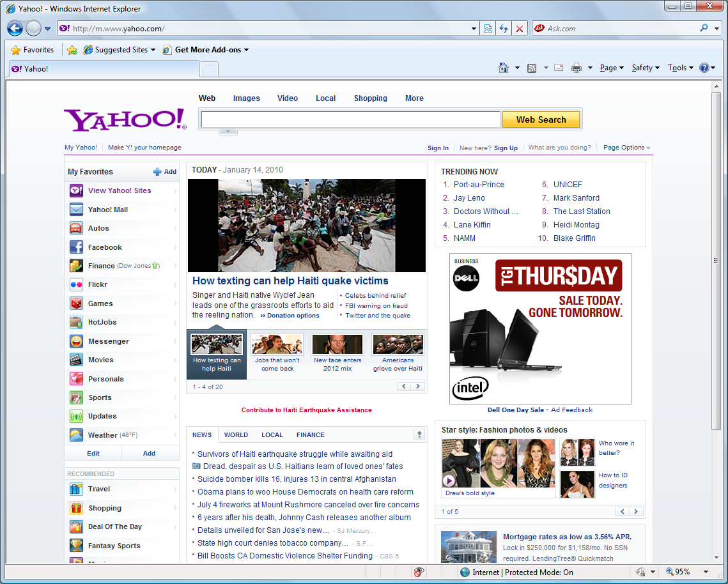This screenshot has height=584, width=728.
Task: Open the Page Options dropdown
Action: pyautogui.click(x=626, y=148)
